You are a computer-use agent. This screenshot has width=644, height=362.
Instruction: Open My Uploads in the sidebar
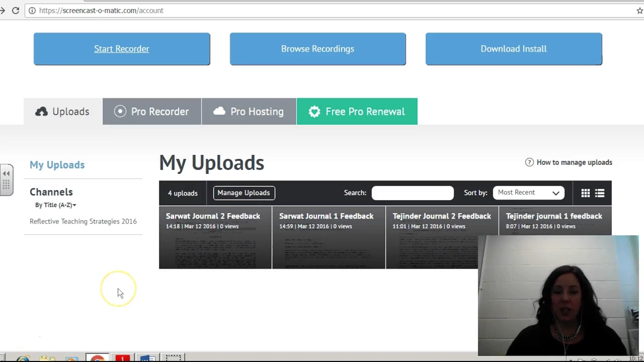[x=57, y=165]
